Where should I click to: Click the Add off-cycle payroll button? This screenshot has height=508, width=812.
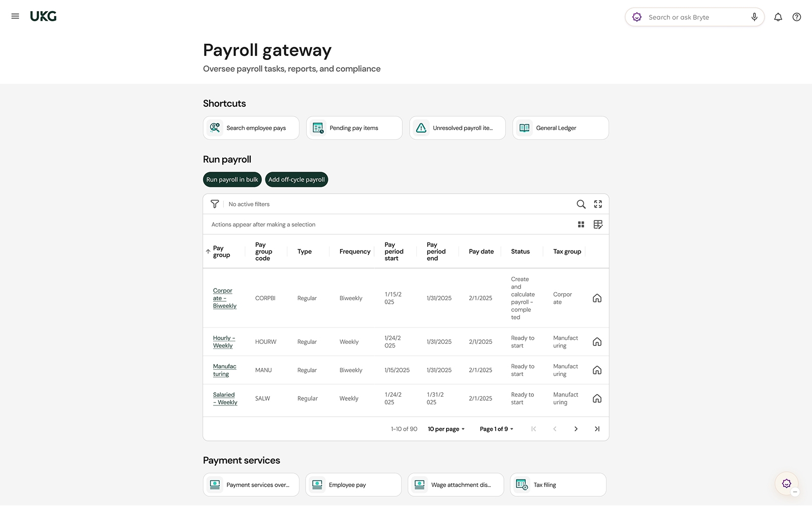point(296,180)
